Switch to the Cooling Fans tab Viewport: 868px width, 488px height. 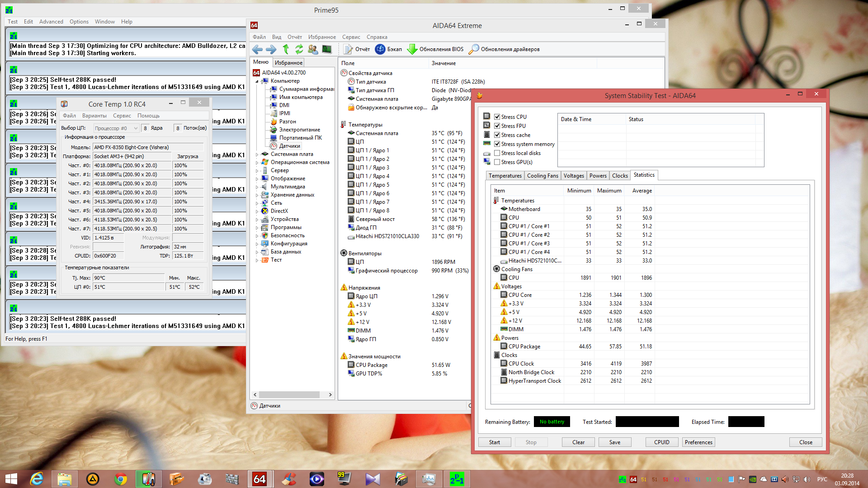pyautogui.click(x=542, y=176)
